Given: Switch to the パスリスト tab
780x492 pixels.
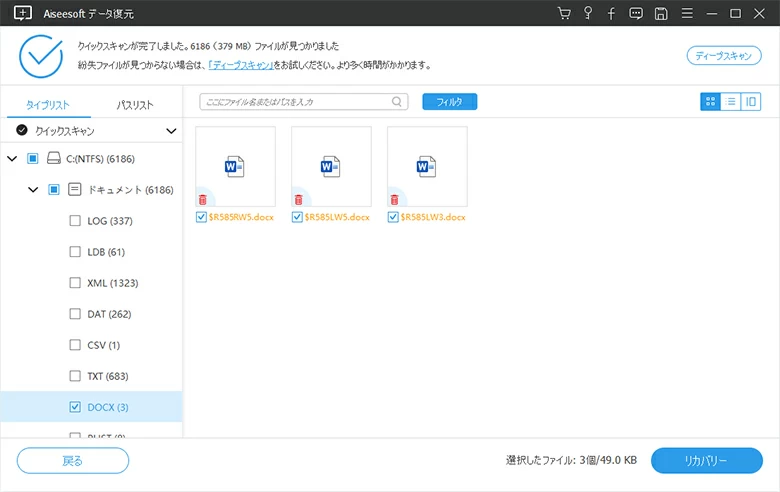Looking at the screenshot, I should click(x=134, y=105).
